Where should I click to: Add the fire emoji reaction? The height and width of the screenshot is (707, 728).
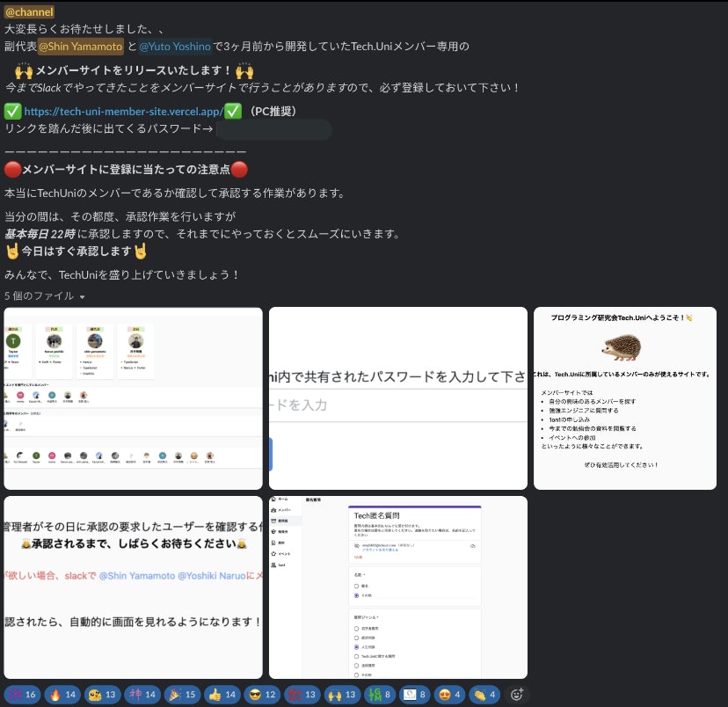tap(62, 695)
